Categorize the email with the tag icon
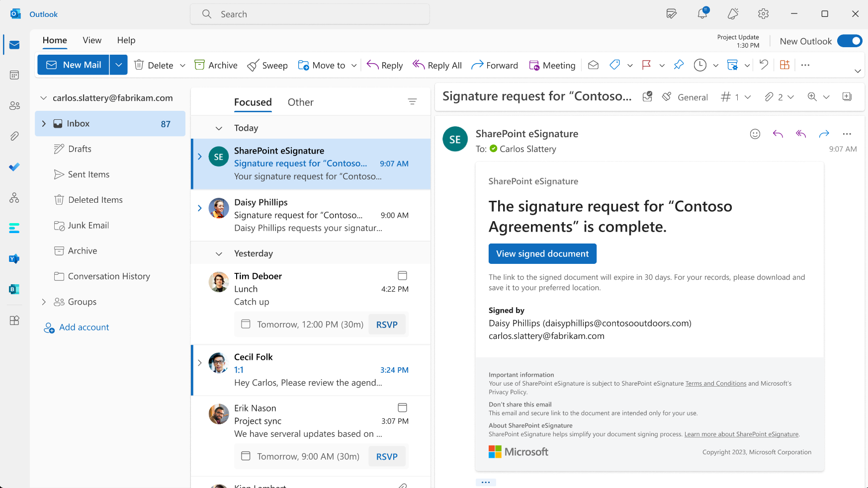Image resolution: width=868 pixels, height=488 pixels. 614,65
